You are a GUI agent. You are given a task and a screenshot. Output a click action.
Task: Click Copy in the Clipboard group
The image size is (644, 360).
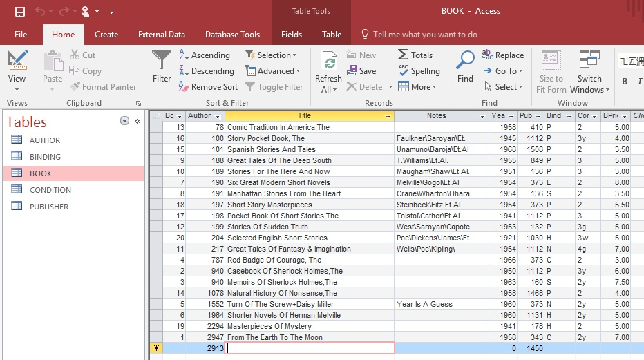[x=86, y=71]
